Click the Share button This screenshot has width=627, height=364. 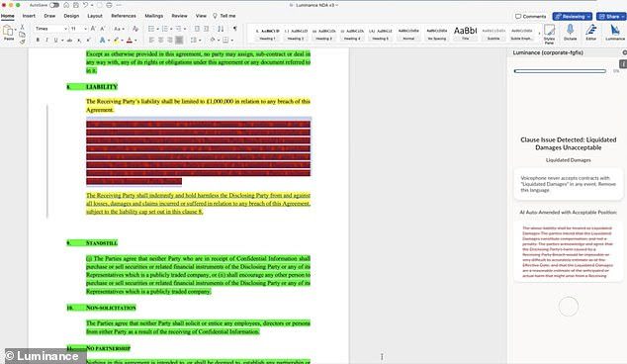(x=611, y=17)
